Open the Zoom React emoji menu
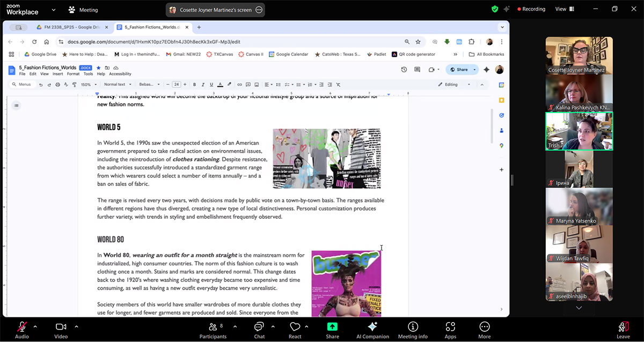This screenshot has height=342, width=644. click(x=295, y=329)
